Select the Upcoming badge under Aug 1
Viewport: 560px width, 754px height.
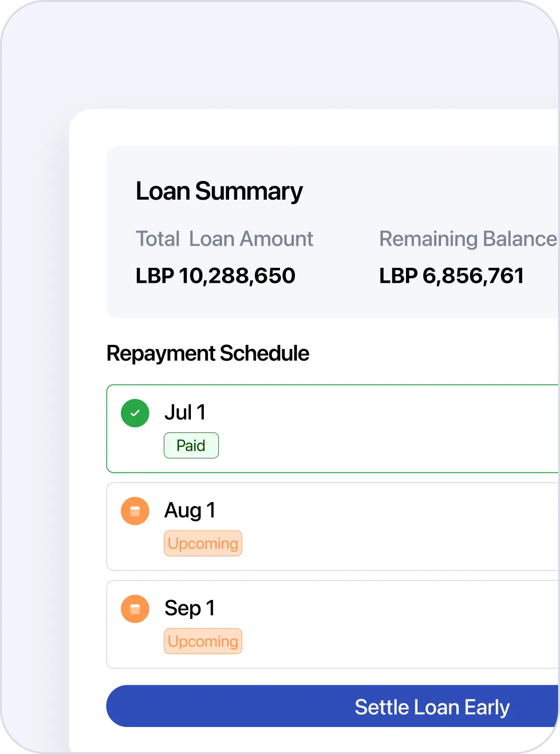tap(203, 544)
